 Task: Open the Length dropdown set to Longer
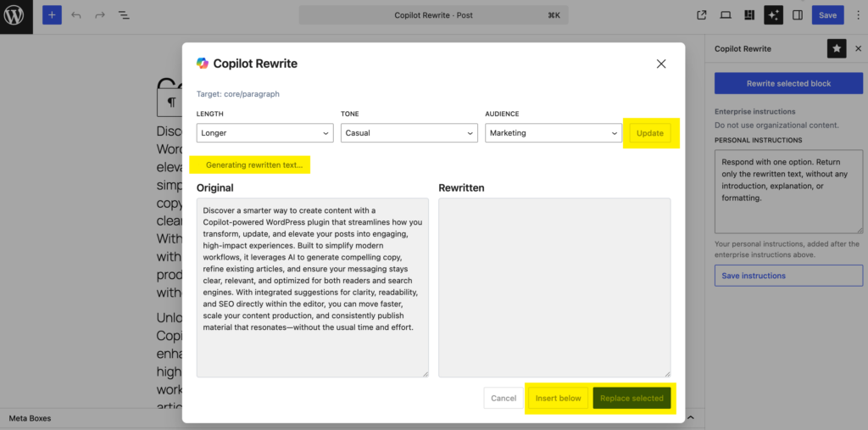[264, 133]
